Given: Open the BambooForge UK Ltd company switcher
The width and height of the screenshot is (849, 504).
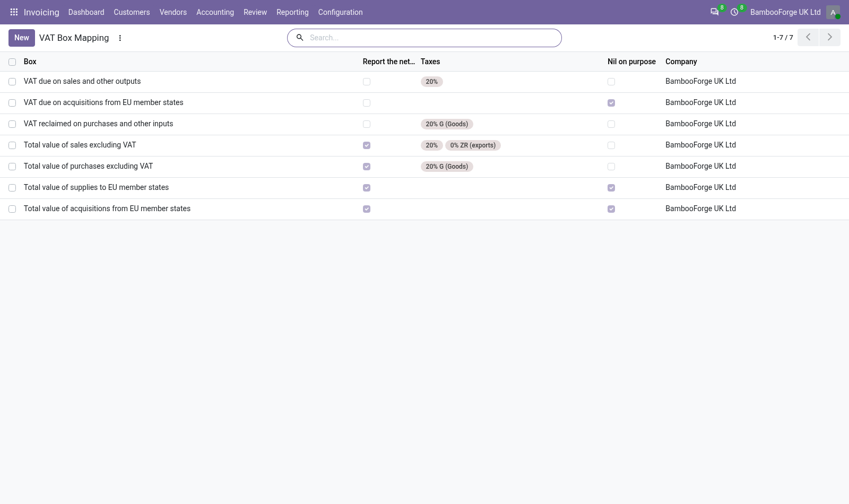Looking at the screenshot, I should [x=785, y=12].
